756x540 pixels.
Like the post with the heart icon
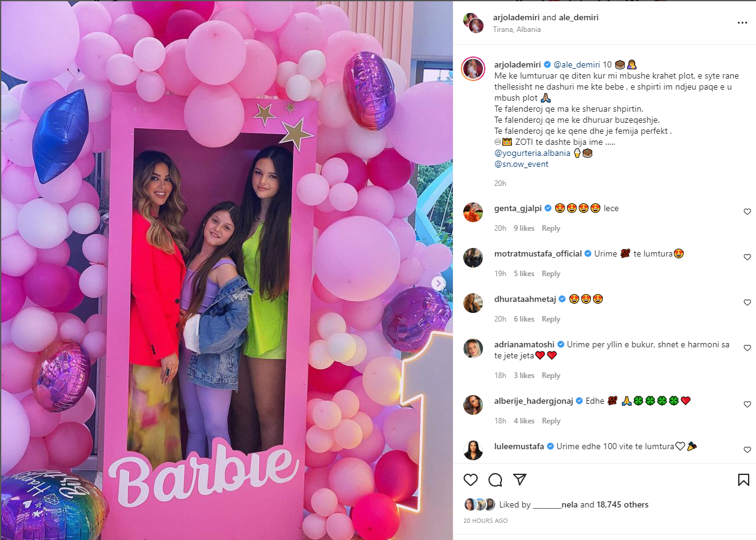coord(471,480)
